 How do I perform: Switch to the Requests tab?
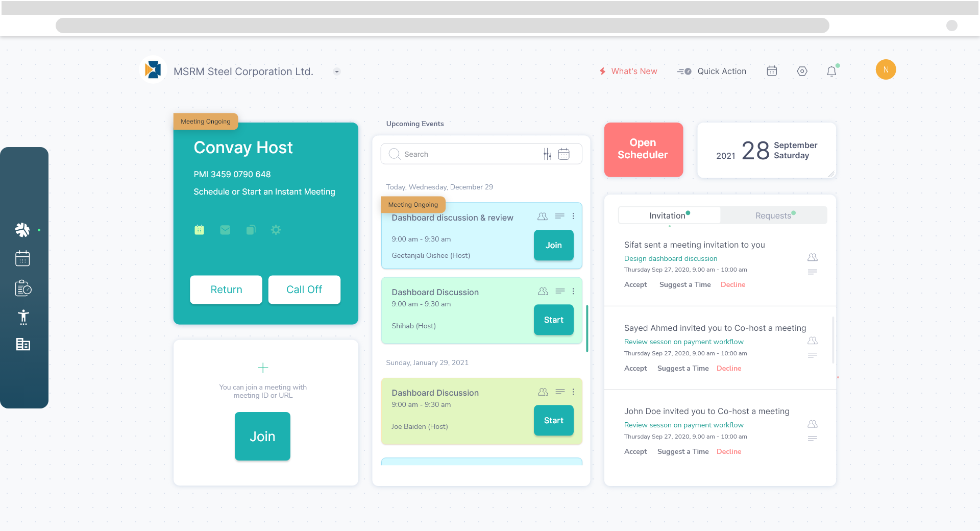tap(773, 215)
